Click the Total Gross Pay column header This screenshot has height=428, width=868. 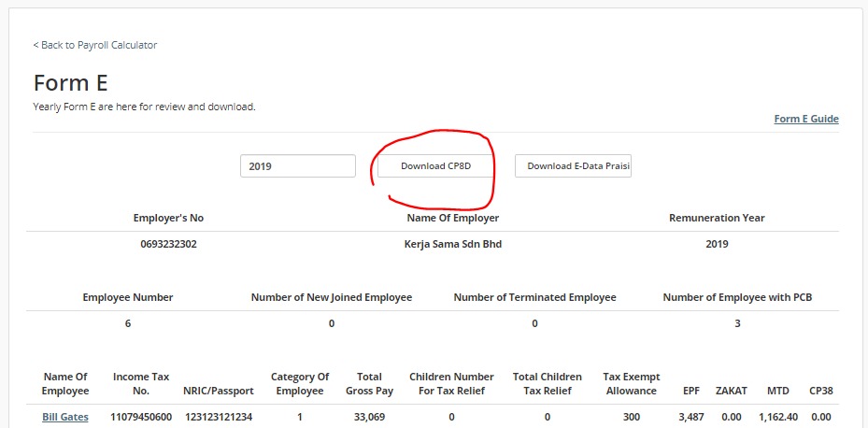click(369, 384)
